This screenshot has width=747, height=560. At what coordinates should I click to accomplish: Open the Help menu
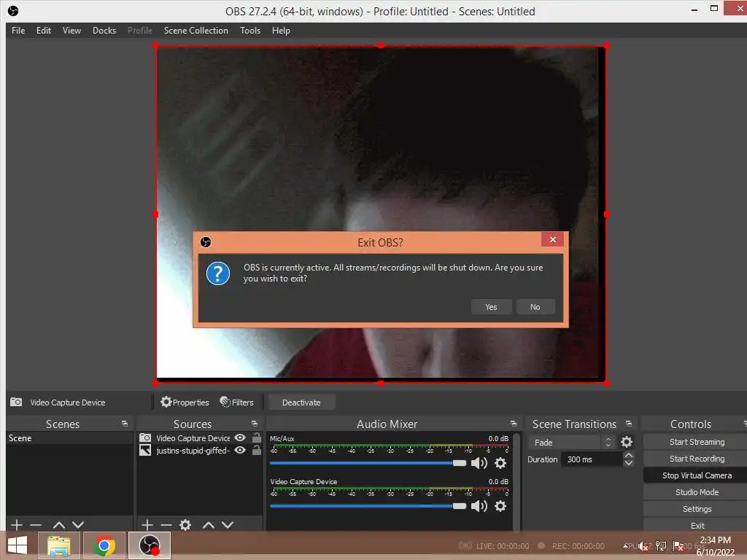click(281, 31)
